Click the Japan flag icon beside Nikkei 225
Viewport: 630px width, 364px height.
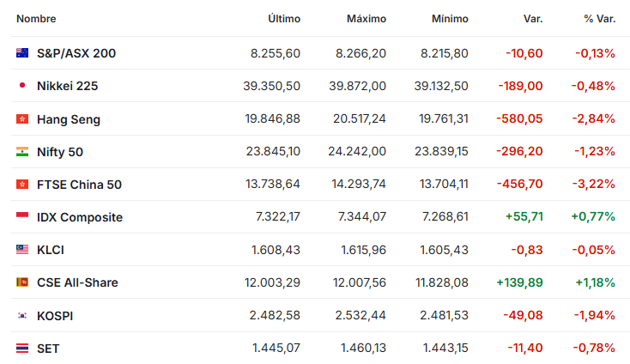tap(22, 86)
